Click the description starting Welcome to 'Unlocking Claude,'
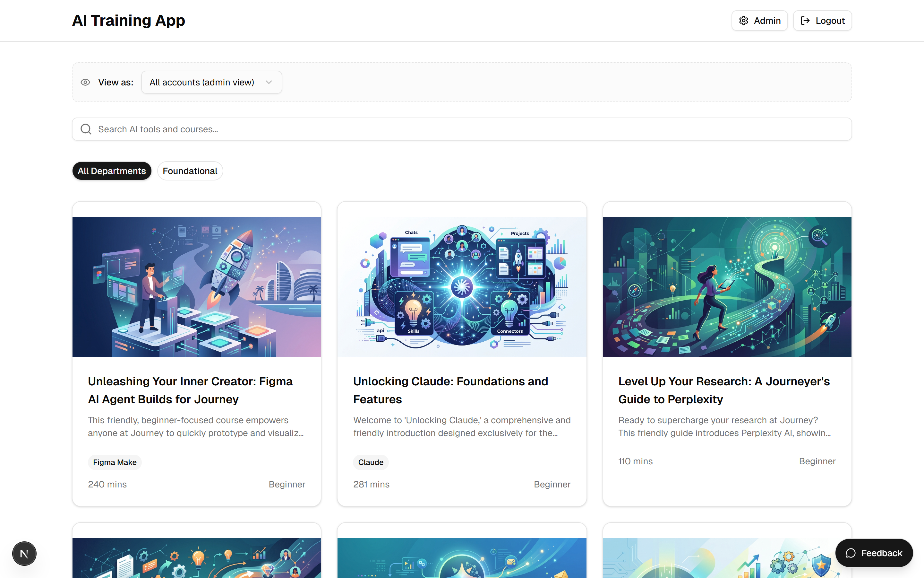This screenshot has width=924, height=578. [x=462, y=427]
